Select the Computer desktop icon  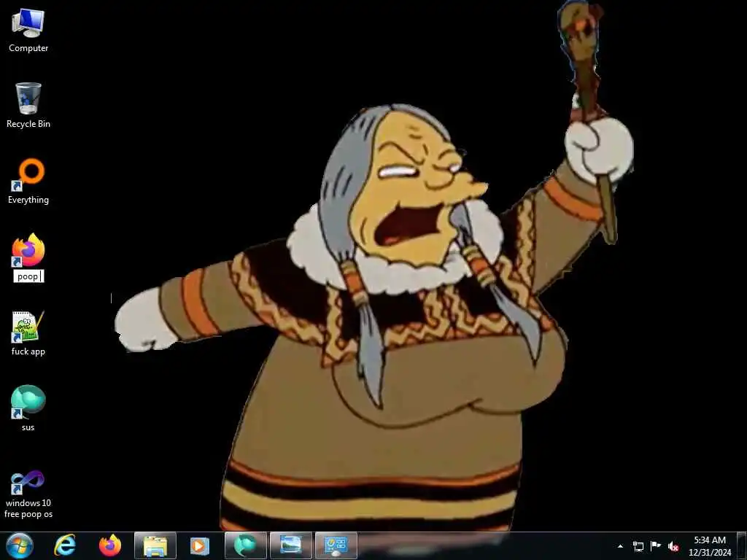click(x=28, y=23)
